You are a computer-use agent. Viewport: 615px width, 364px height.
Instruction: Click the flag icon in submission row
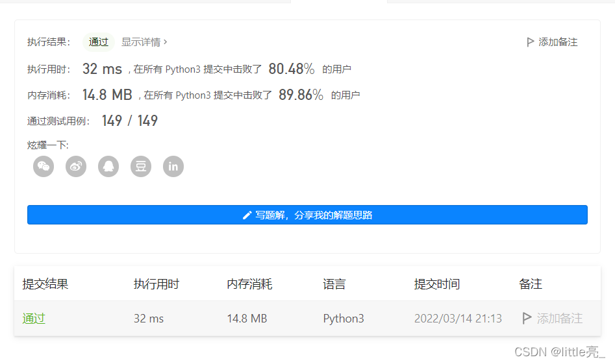(x=527, y=318)
